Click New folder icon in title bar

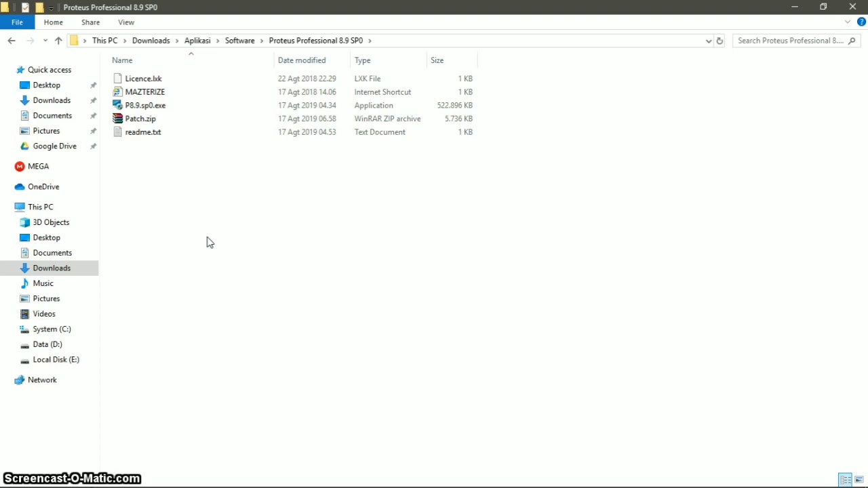39,7
